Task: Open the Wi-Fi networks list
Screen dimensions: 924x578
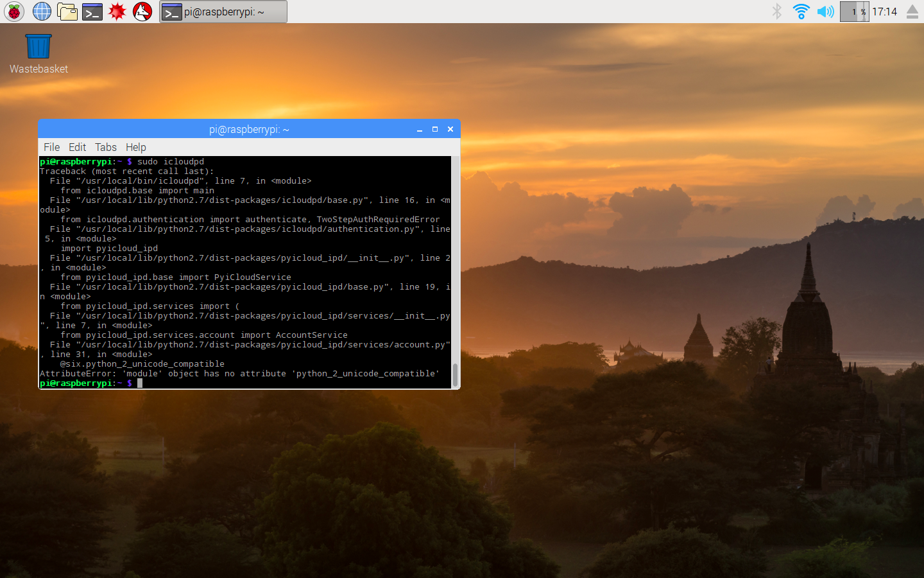Action: [x=801, y=11]
